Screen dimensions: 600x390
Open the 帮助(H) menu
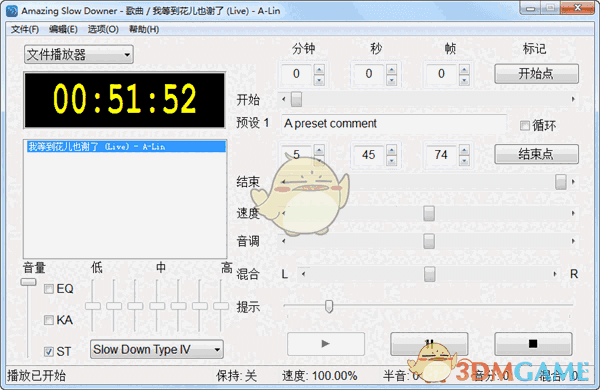tap(144, 29)
